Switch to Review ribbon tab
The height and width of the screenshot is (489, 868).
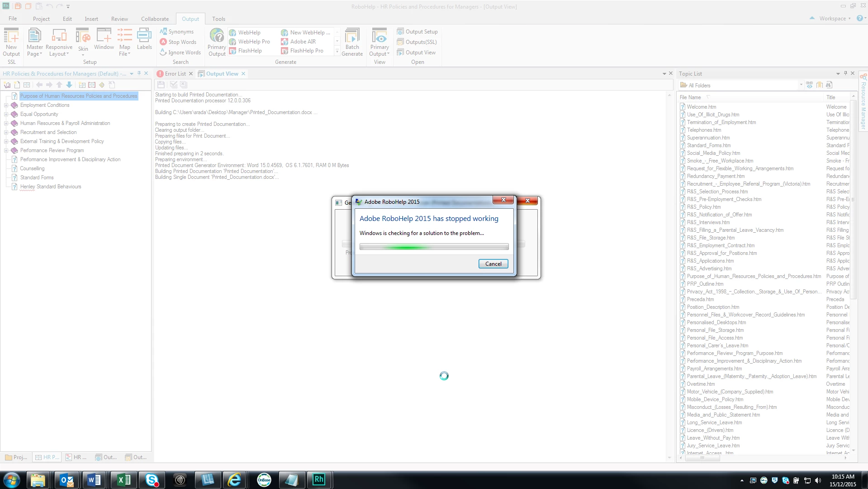point(119,19)
